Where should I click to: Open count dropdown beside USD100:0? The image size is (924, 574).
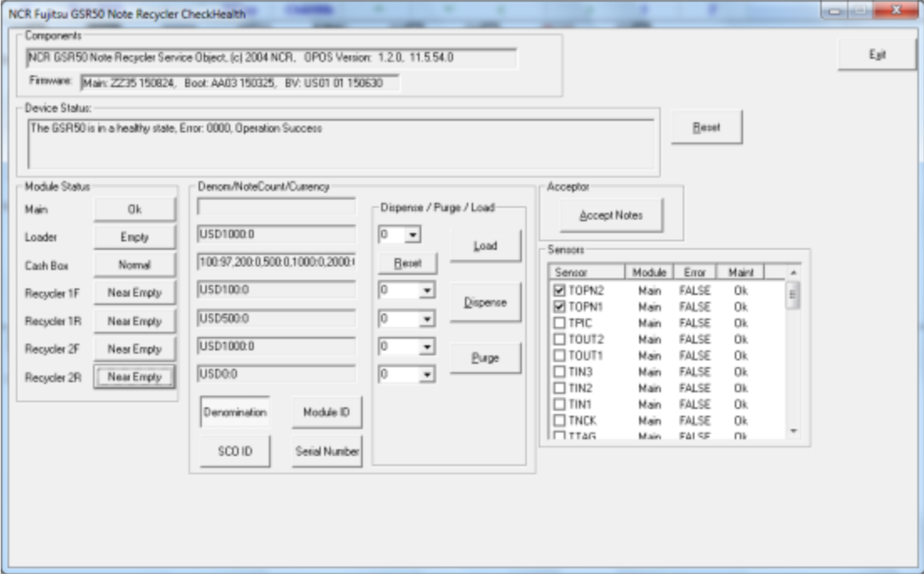(427, 290)
